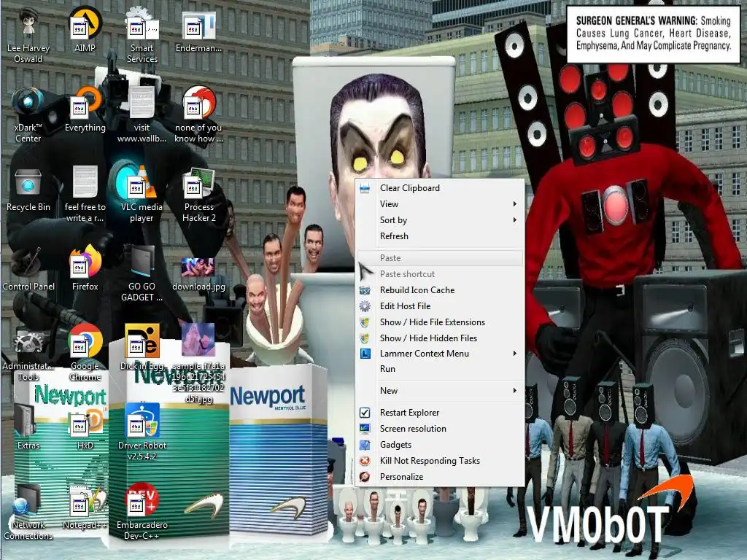Click Paste shortcut in context menu
This screenshot has width=747, height=560.
(440, 274)
